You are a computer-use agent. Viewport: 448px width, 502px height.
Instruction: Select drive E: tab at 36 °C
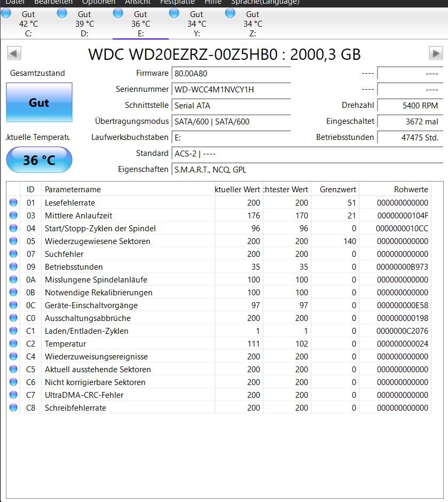(140, 23)
